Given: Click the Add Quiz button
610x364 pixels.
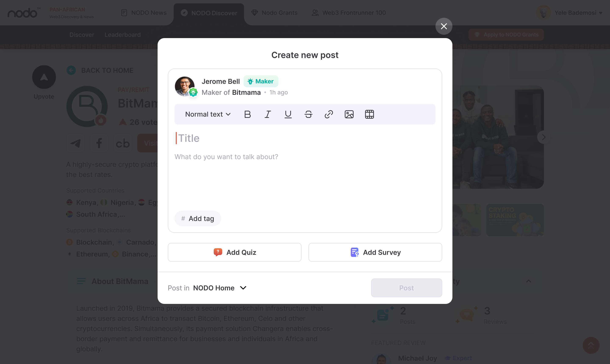Looking at the screenshot, I should [234, 252].
